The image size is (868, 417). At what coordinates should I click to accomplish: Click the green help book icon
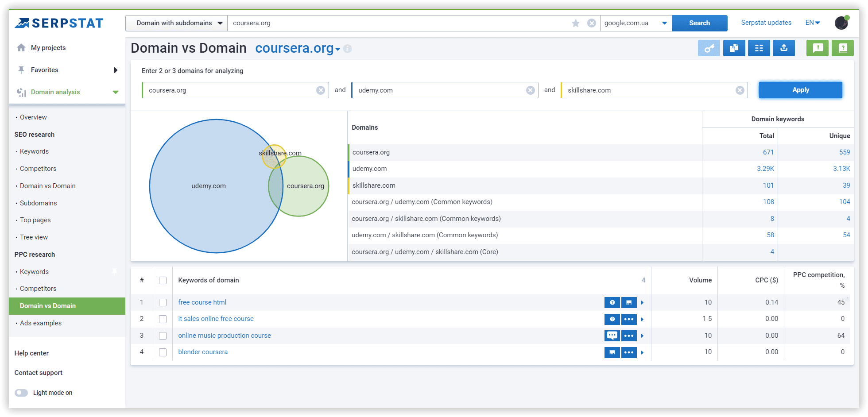click(843, 48)
